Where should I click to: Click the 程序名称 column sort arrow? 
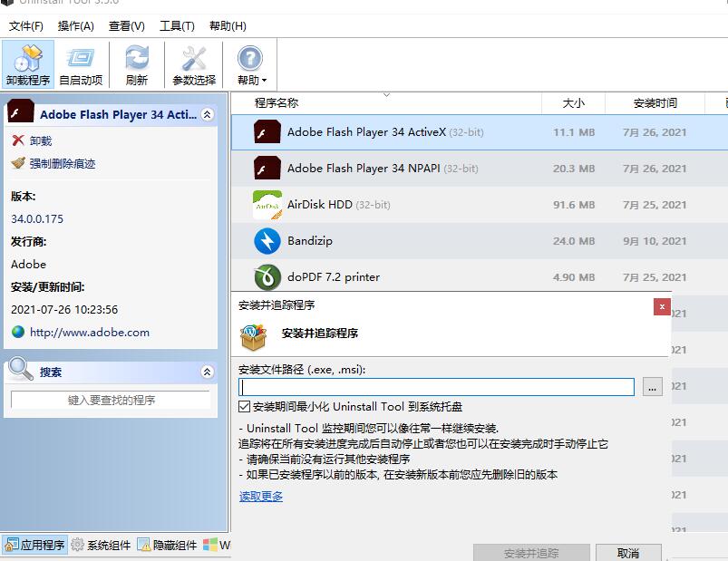(x=387, y=93)
